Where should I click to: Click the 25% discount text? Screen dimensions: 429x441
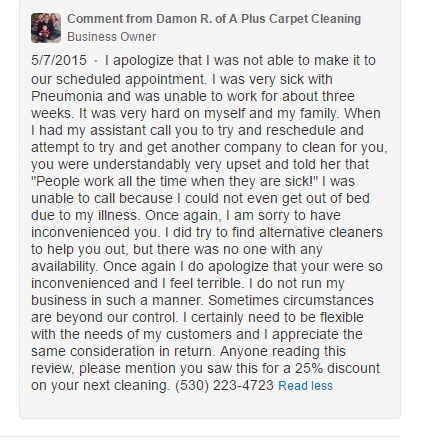[337, 368]
